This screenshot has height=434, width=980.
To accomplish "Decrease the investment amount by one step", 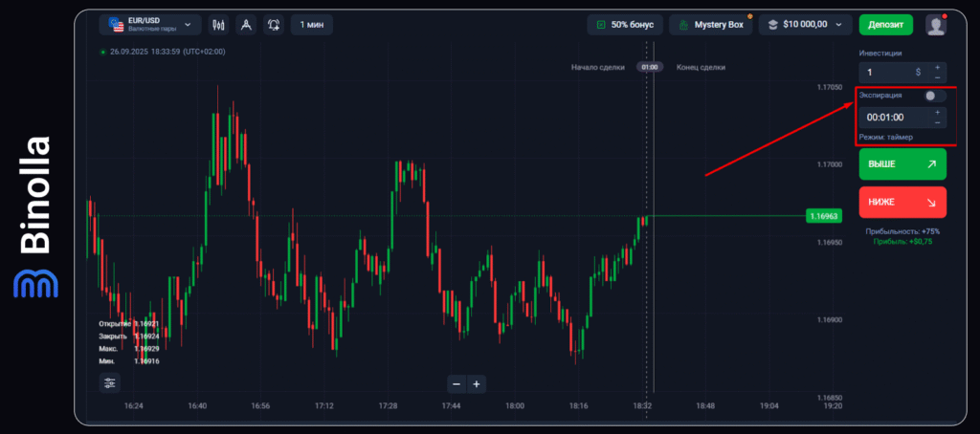I will point(937,76).
